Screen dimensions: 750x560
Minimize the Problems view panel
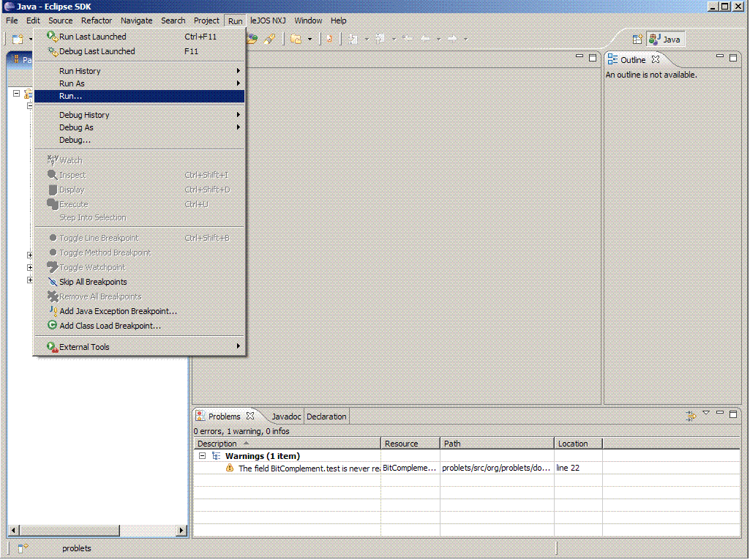(720, 413)
